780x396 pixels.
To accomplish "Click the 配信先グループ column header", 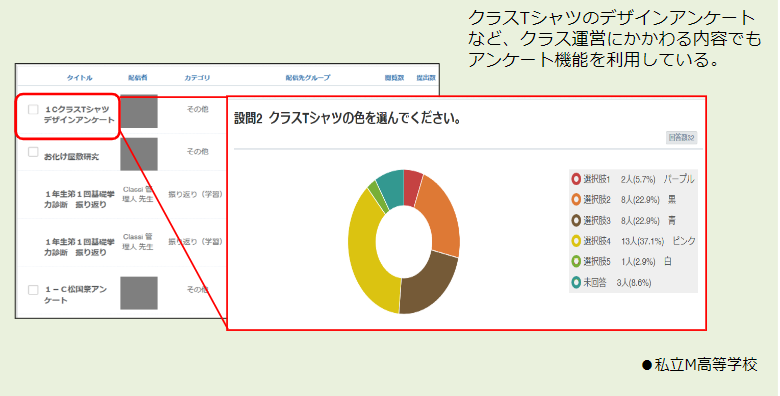I will [307, 78].
